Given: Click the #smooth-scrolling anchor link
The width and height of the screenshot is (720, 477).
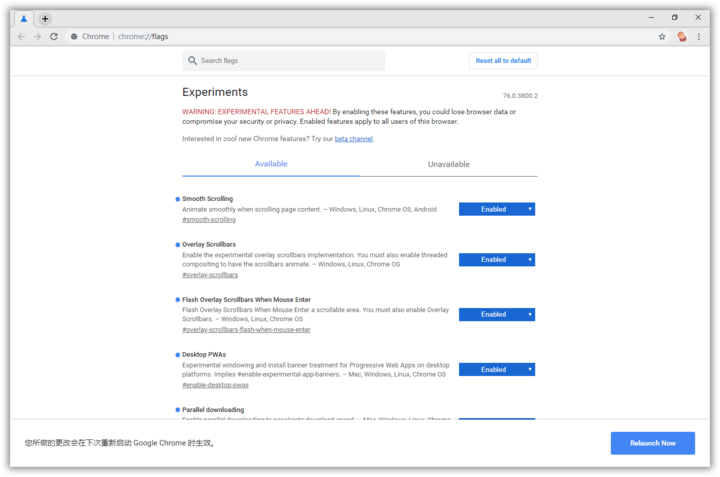Looking at the screenshot, I should 209,220.
